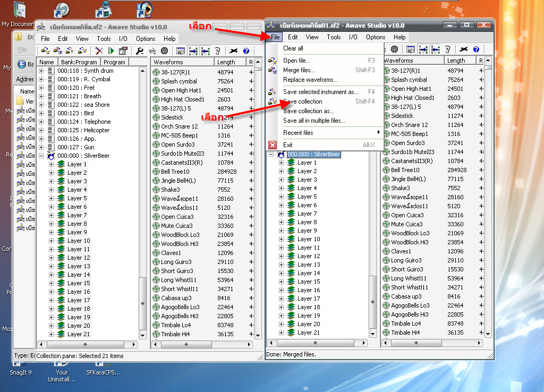Screen dimensions: 544x392
Task: Select 000:125 : Helicopter in left tree
Action: [x=83, y=130]
